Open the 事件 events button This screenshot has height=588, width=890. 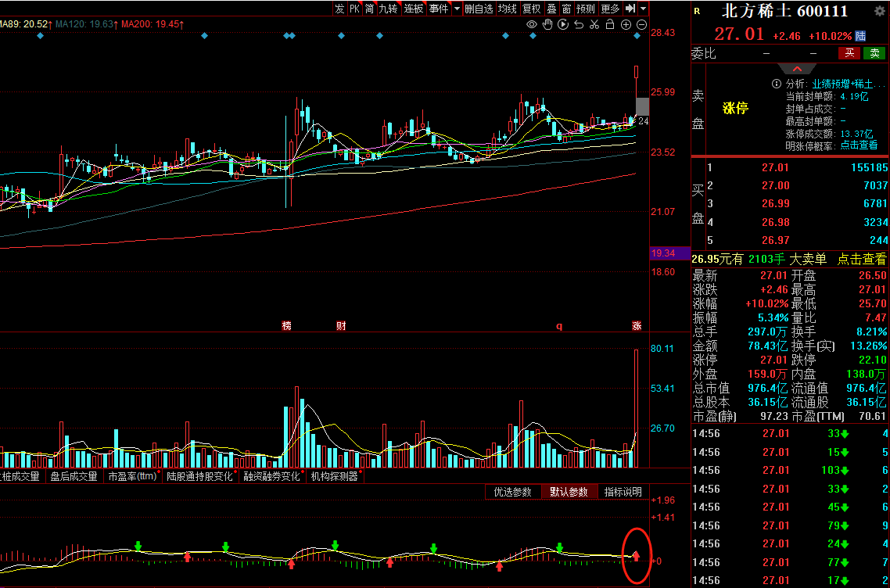tap(438, 9)
